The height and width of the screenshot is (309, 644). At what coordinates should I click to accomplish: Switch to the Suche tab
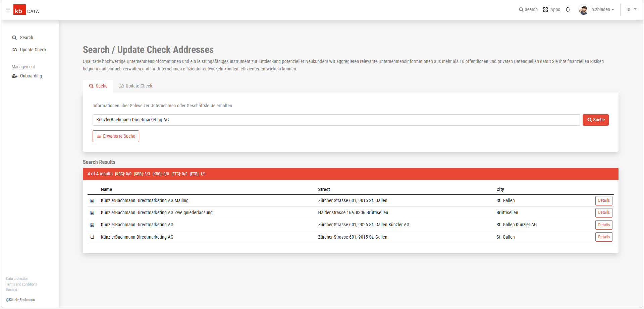click(98, 86)
